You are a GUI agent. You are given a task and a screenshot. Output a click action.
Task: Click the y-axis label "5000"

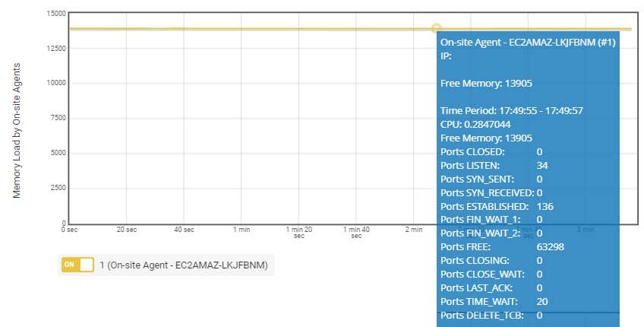pyautogui.click(x=58, y=153)
